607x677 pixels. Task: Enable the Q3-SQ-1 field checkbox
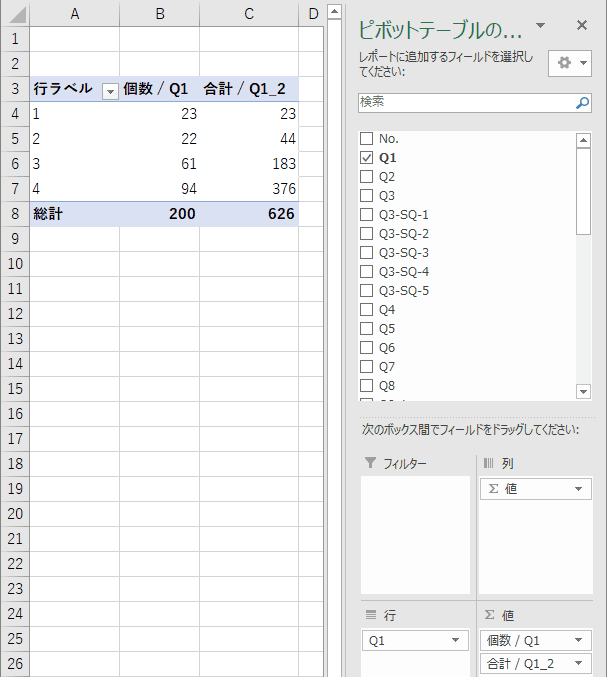[x=366, y=215]
